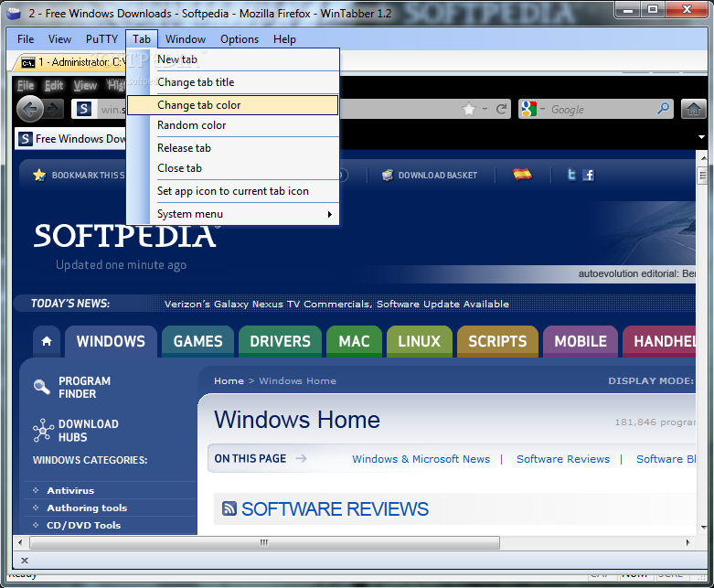Click the Free Windows Downloads Firefox tab
Viewport: 714px width, 588px height.
click(x=71, y=138)
